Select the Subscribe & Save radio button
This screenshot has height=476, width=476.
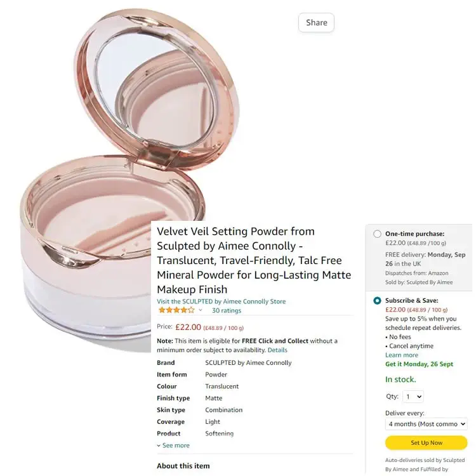(377, 301)
